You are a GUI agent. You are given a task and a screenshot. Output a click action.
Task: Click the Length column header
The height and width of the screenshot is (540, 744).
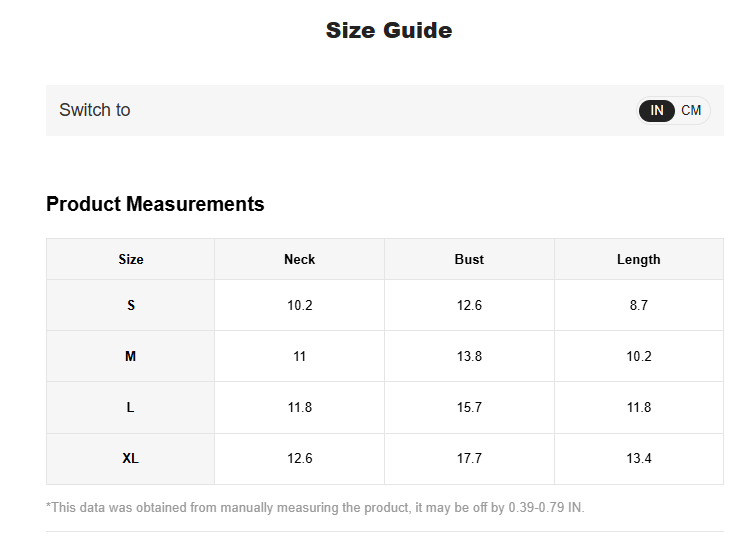click(x=639, y=260)
